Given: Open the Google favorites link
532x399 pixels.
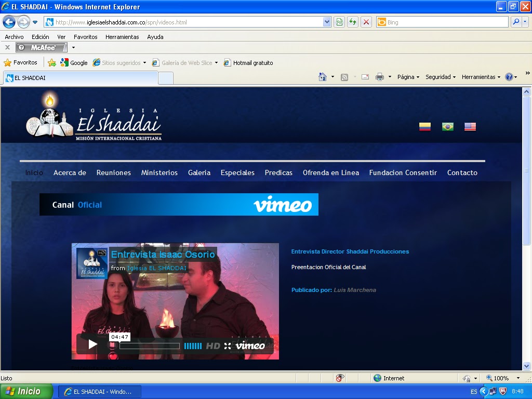Looking at the screenshot, I should [x=74, y=63].
